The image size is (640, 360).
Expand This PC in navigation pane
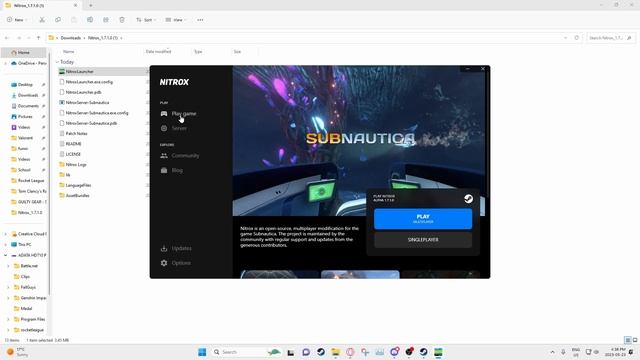point(6,244)
